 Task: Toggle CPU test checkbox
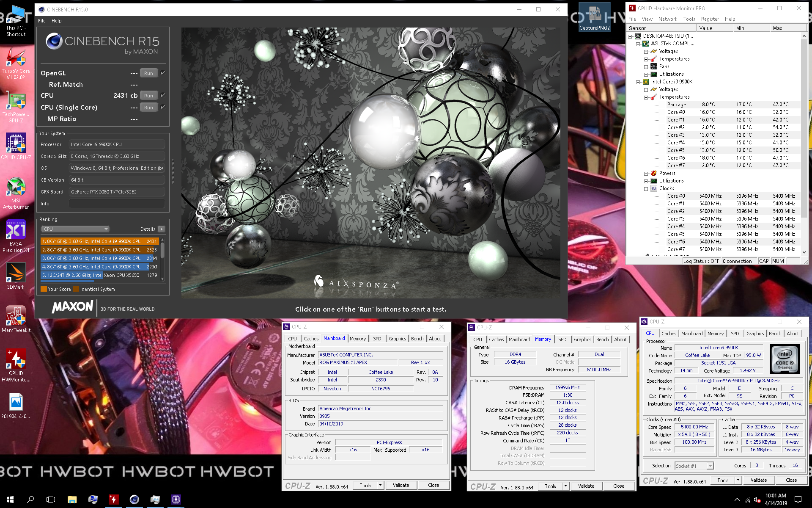coord(163,95)
